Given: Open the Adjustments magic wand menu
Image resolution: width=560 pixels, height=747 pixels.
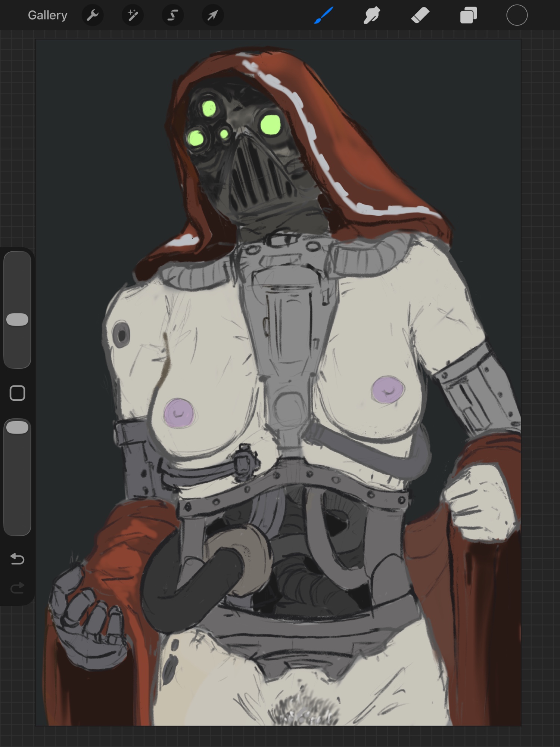Looking at the screenshot, I should click(x=133, y=15).
